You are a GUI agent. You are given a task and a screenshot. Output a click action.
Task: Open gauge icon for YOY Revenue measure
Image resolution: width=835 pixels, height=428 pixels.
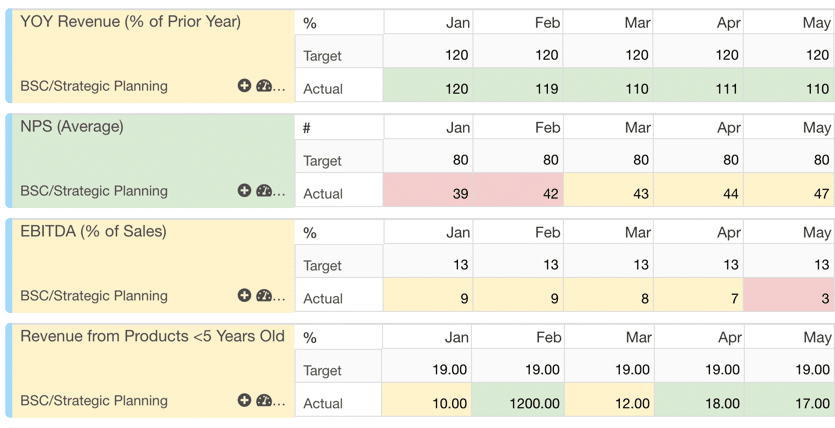click(264, 86)
